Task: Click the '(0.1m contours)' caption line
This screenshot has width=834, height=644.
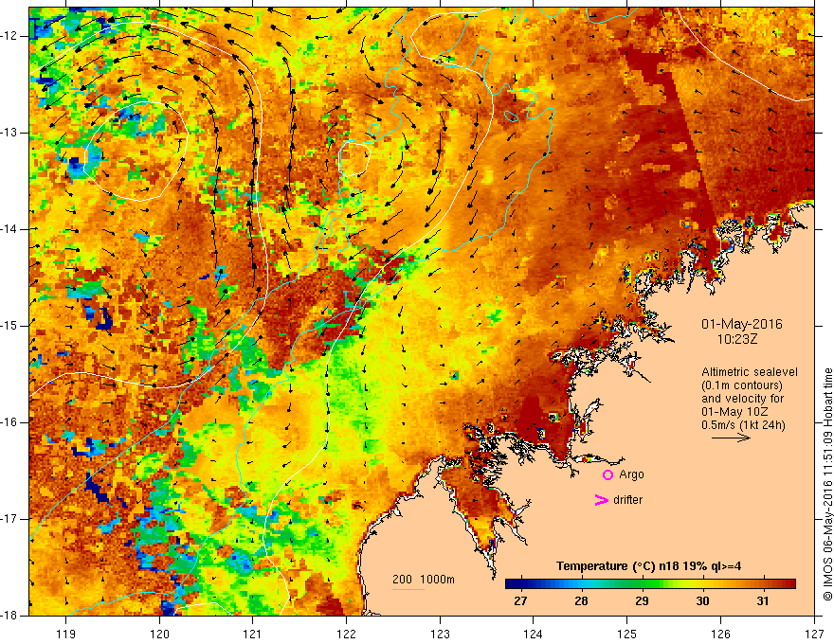Action: pos(742,385)
